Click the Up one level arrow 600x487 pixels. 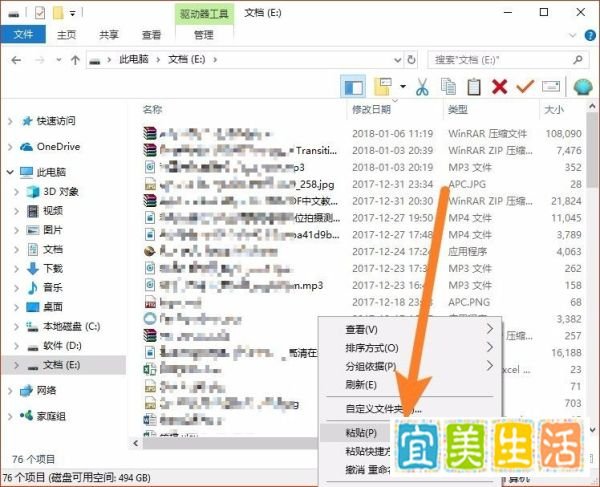[75, 60]
